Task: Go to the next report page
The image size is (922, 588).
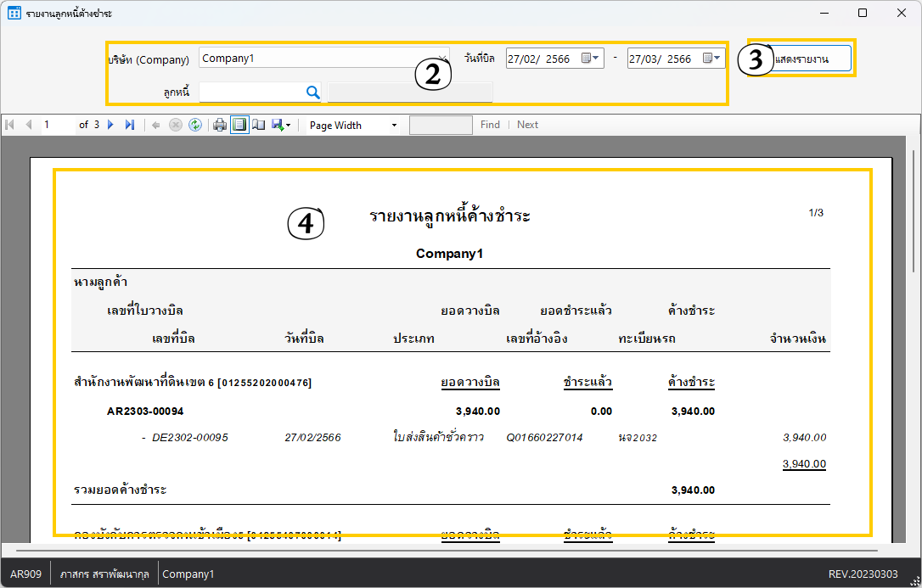Action: [x=110, y=125]
